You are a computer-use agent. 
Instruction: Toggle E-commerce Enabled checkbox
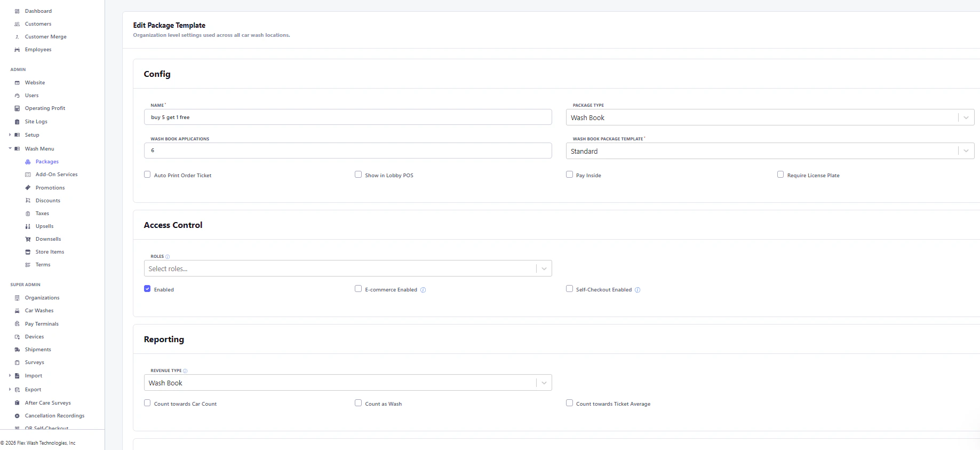tap(358, 289)
